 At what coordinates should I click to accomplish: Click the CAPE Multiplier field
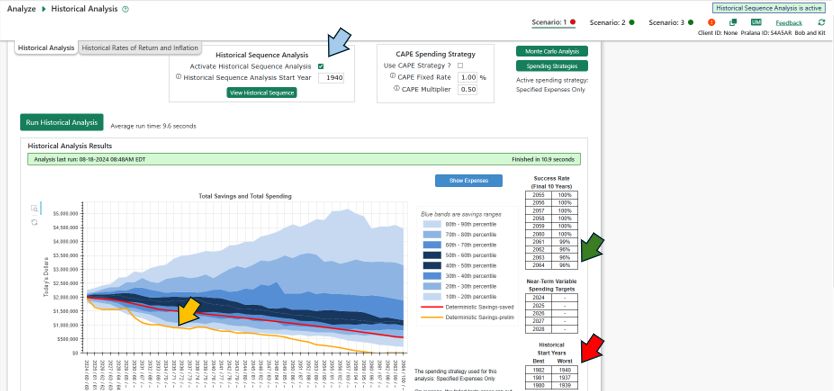tap(468, 89)
